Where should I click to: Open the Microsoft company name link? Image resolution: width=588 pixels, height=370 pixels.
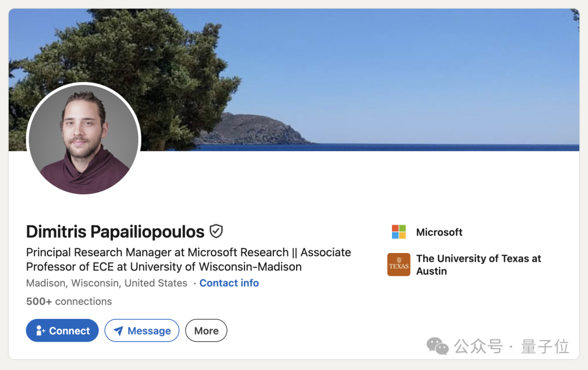point(439,232)
